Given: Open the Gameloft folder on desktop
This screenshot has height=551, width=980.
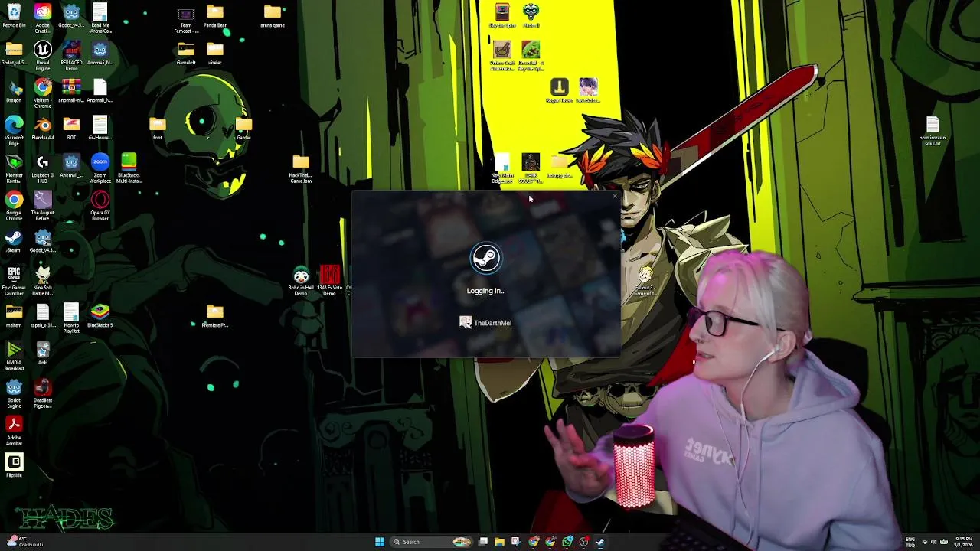Looking at the screenshot, I should 186,54.
